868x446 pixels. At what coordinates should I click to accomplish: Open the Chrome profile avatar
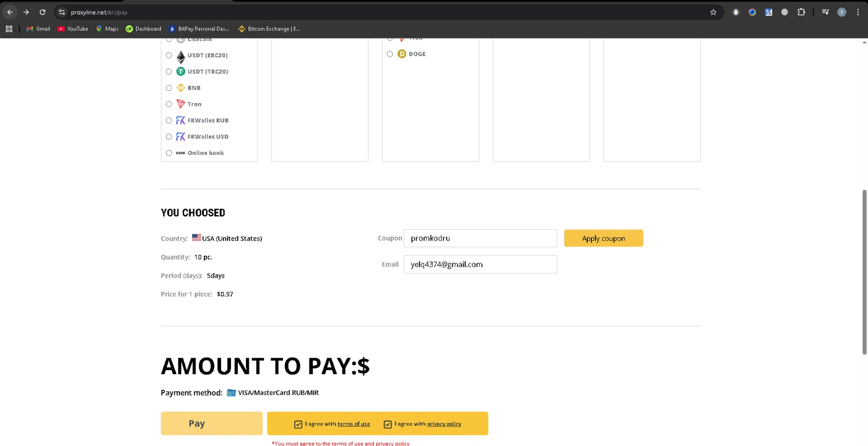pyautogui.click(x=842, y=12)
